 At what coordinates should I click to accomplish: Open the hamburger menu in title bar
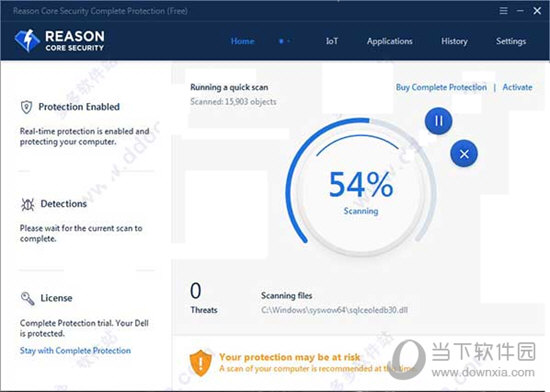point(503,11)
